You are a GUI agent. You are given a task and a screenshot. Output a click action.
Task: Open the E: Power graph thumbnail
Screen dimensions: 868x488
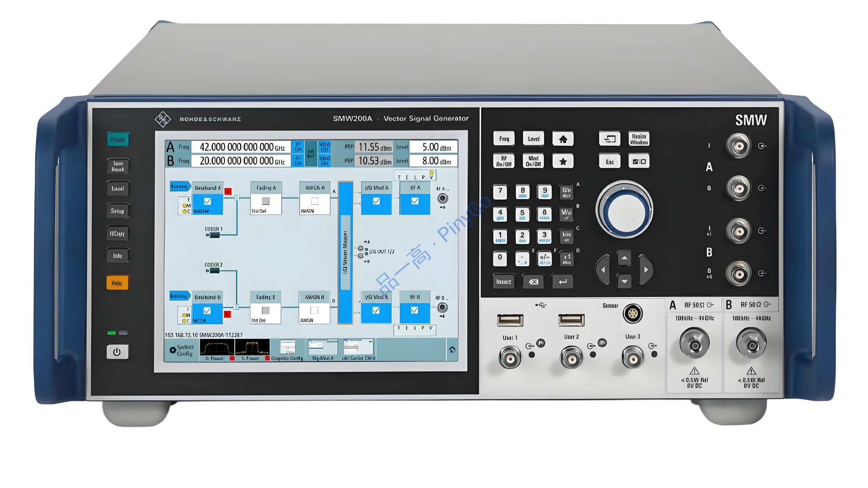[x=252, y=349]
